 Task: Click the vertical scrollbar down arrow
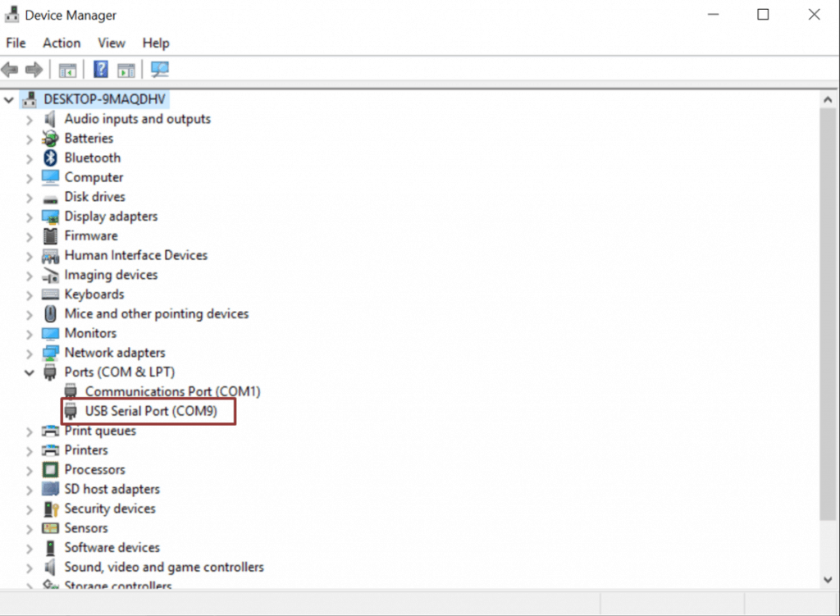coord(829,580)
